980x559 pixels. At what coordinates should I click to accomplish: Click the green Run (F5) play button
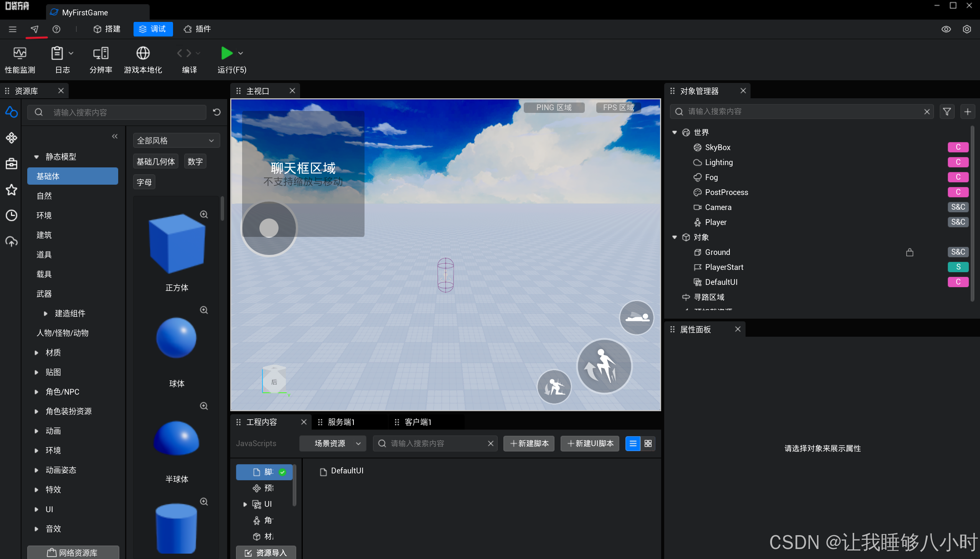coord(226,53)
